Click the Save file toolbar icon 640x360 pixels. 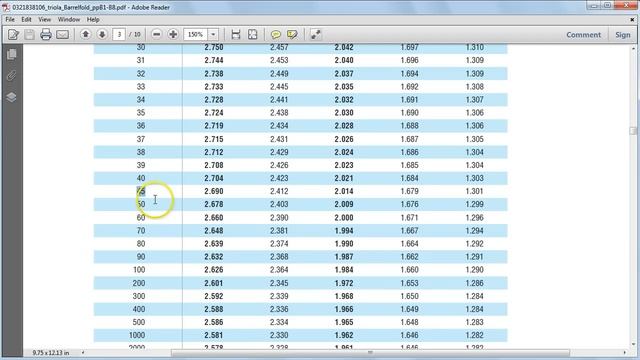point(29,35)
